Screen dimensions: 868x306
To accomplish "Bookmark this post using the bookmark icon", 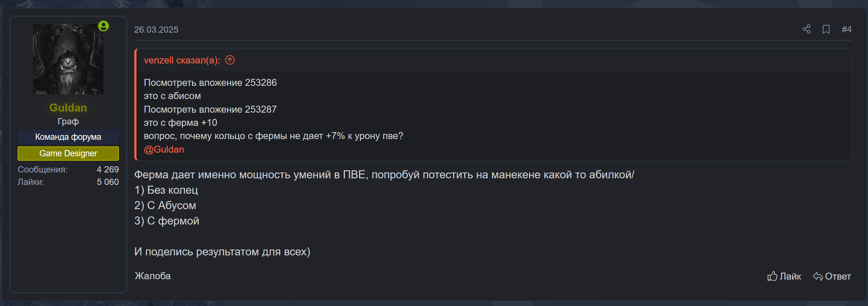I will [826, 29].
